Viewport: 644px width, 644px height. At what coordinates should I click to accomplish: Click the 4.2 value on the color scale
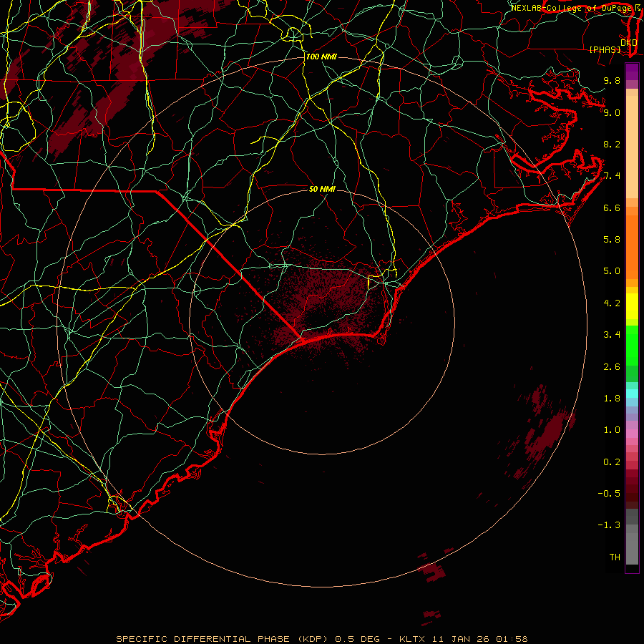pyautogui.click(x=612, y=303)
